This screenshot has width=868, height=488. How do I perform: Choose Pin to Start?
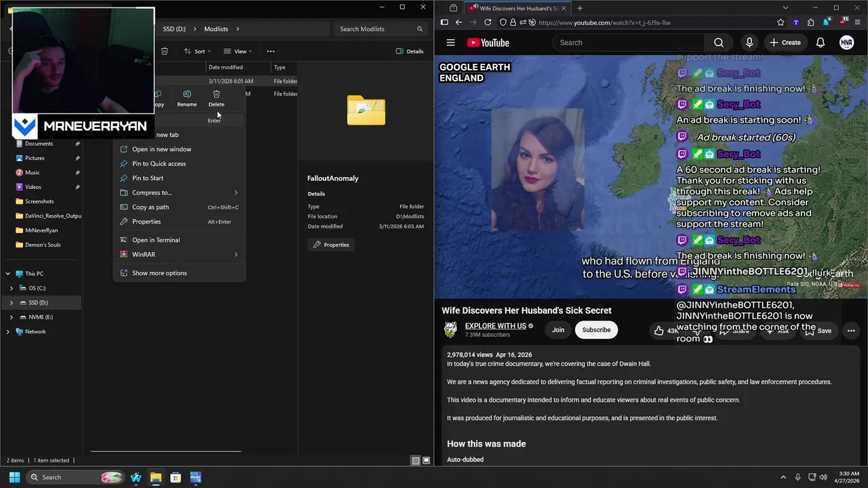179,178
